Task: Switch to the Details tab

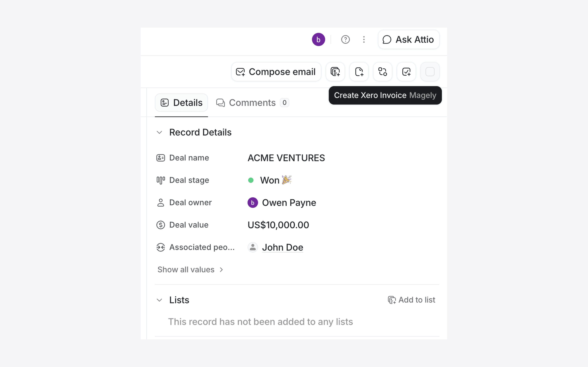Action: pyautogui.click(x=181, y=103)
